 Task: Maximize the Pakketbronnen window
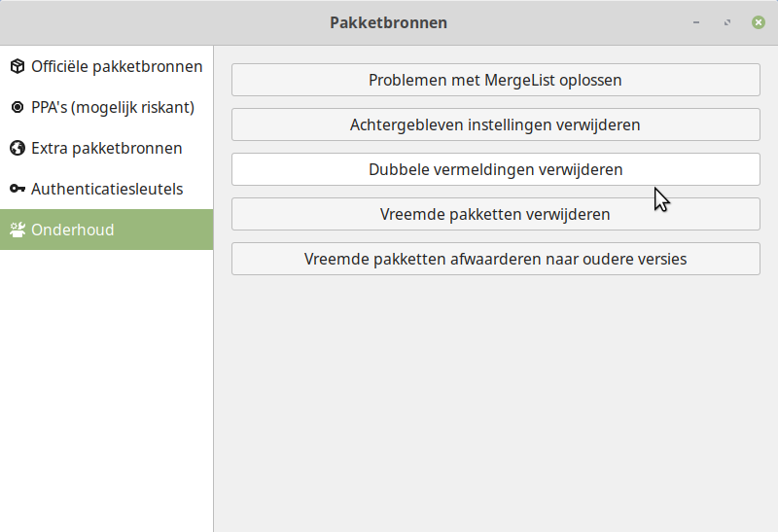[727, 22]
